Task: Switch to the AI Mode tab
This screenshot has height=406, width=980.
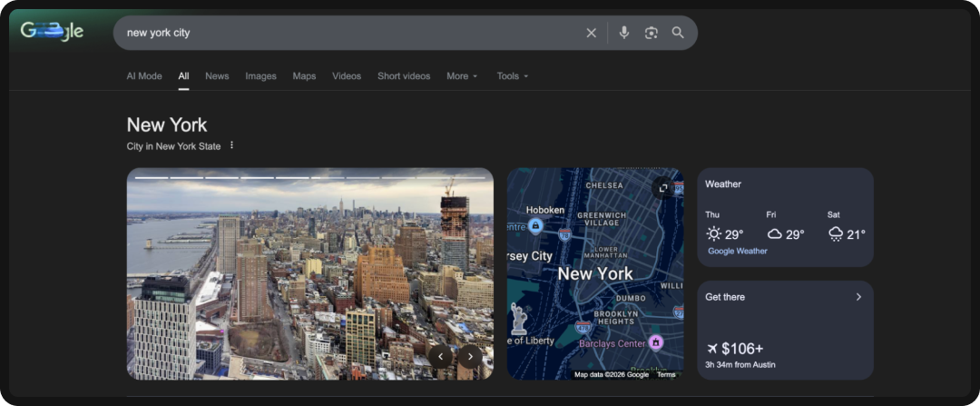Action: coord(144,75)
